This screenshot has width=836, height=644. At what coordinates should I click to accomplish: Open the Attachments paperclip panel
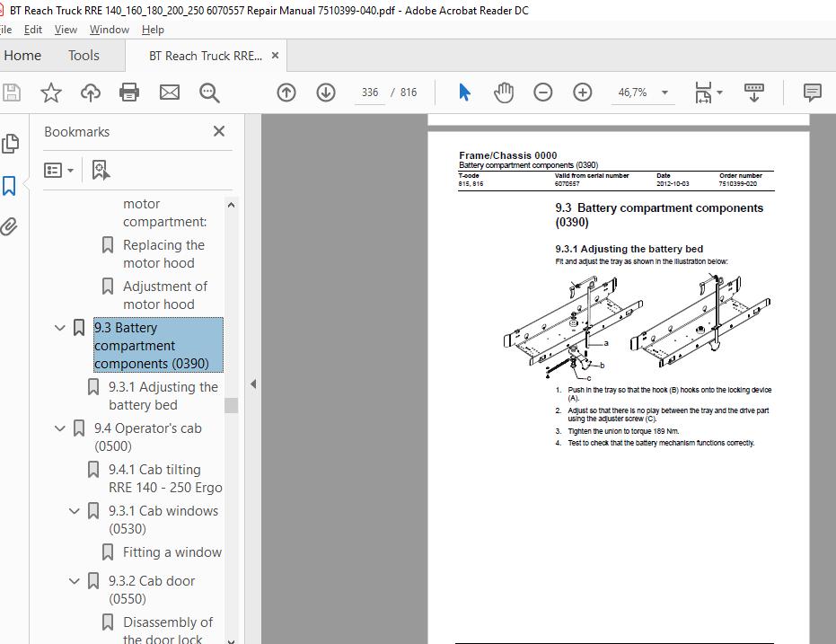pos(9,226)
